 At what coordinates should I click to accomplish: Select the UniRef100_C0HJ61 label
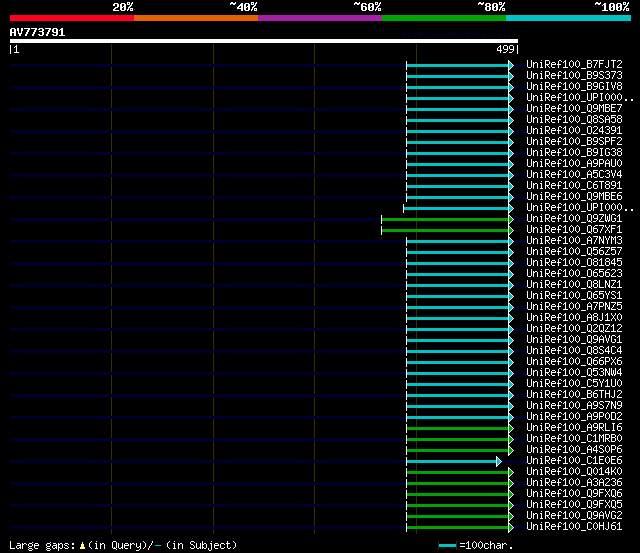tap(574, 527)
